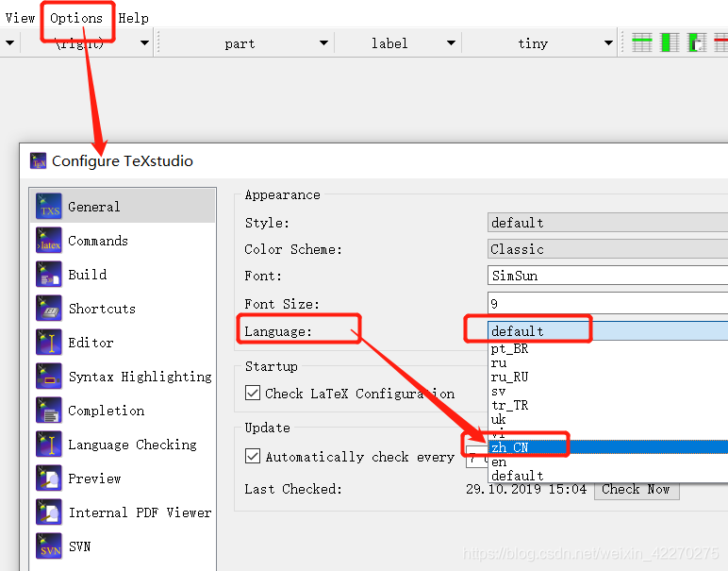
Task: Select pt_BR in language list
Action: (608, 348)
